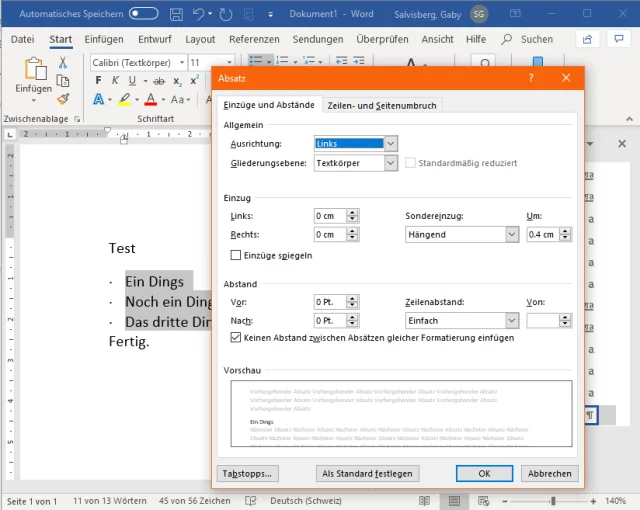Viewport: 640px width, 510px height.
Task: Open the Einfügen ribbon tab
Action: pyautogui.click(x=104, y=39)
